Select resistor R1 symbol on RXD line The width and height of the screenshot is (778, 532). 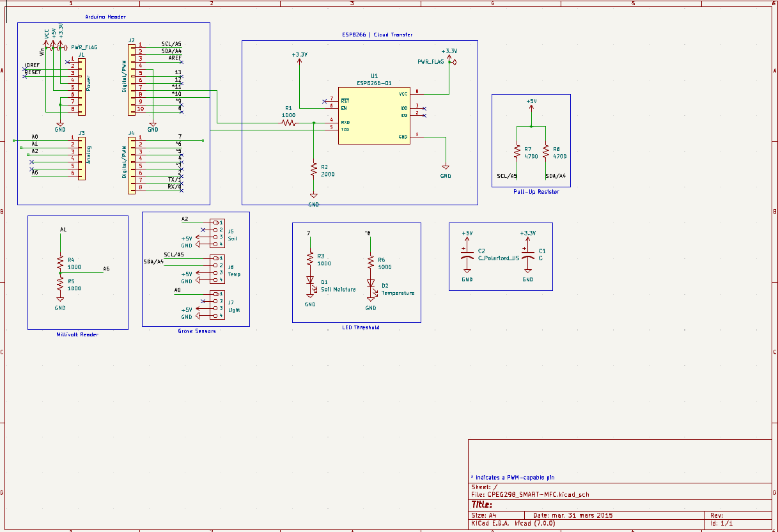click(x=289, y=122)
